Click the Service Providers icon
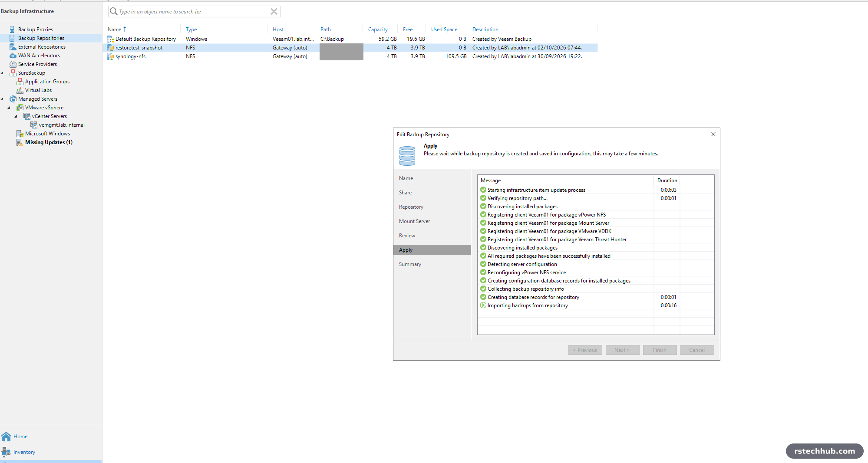This screenshot has height=463, width=868. [x=13, y=64]
